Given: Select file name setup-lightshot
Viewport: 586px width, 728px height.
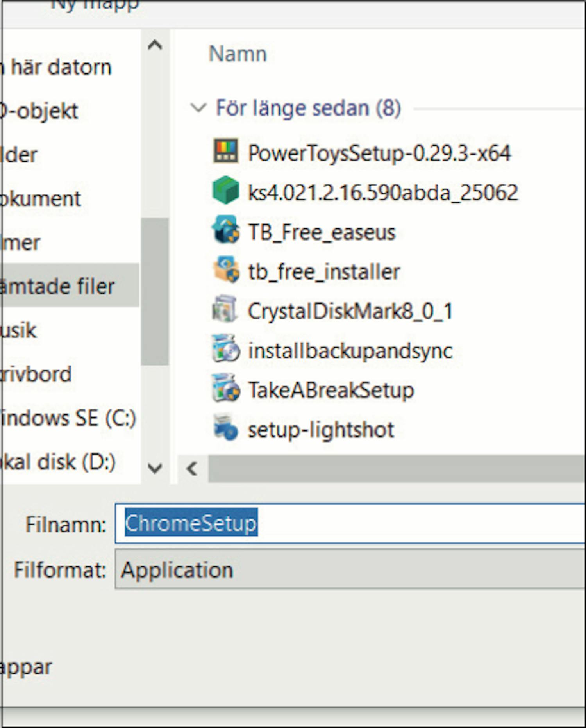Looking at the screenshot, I should pyautogui.click(x=321, y=430).
